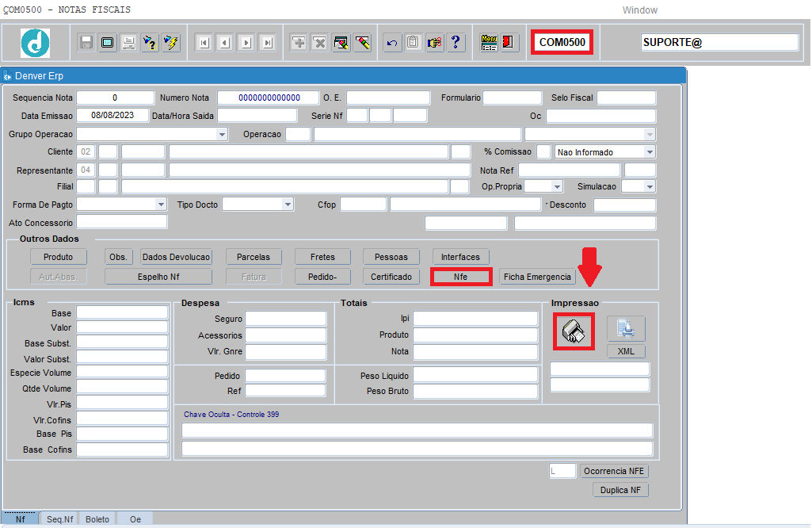This screenshot has height=528, width=812.
Task: Click the Enter Query icon with question mark
Action: click(x=150, y=43)
